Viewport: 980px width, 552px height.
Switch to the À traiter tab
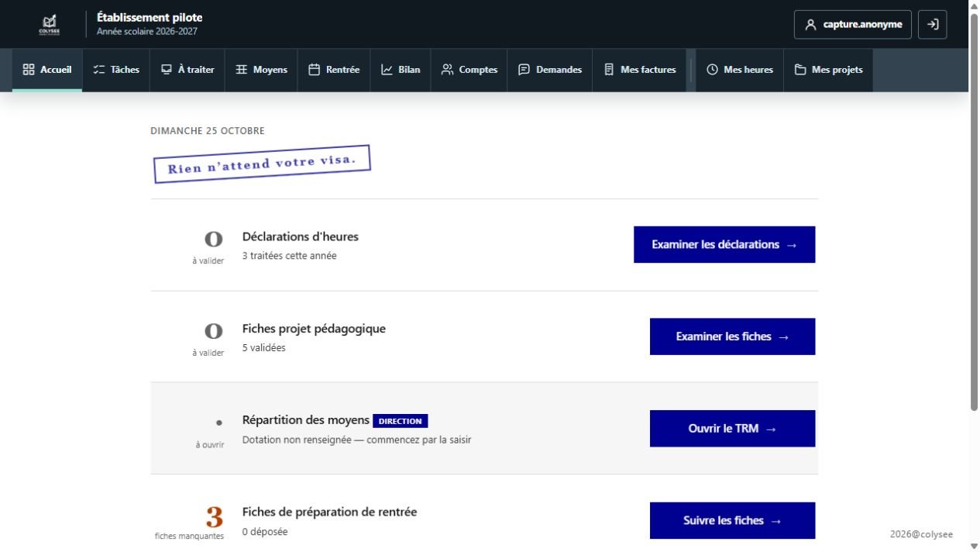(187, 70)
